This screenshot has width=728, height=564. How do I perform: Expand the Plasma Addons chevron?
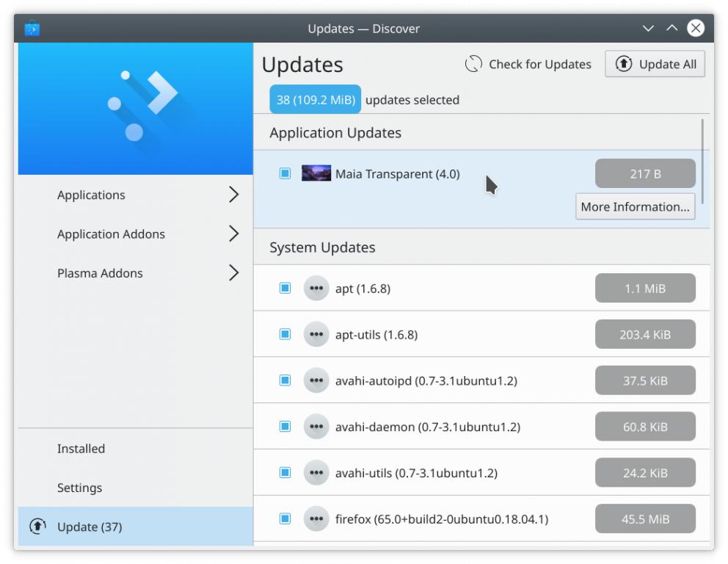233,272
